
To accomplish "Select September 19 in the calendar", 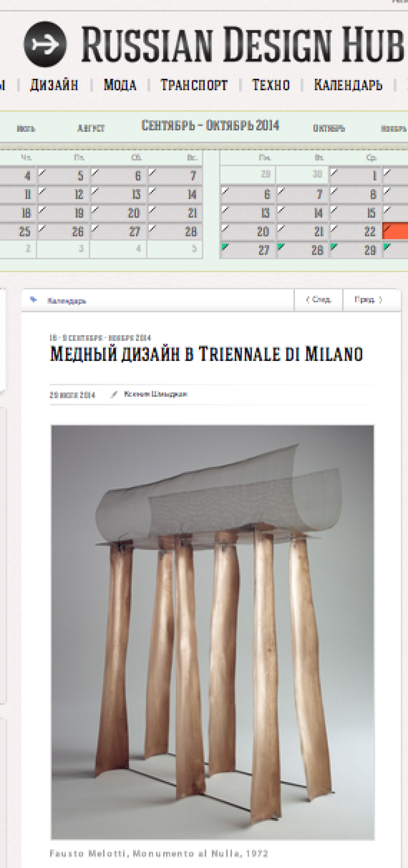I will coord(63,213).
